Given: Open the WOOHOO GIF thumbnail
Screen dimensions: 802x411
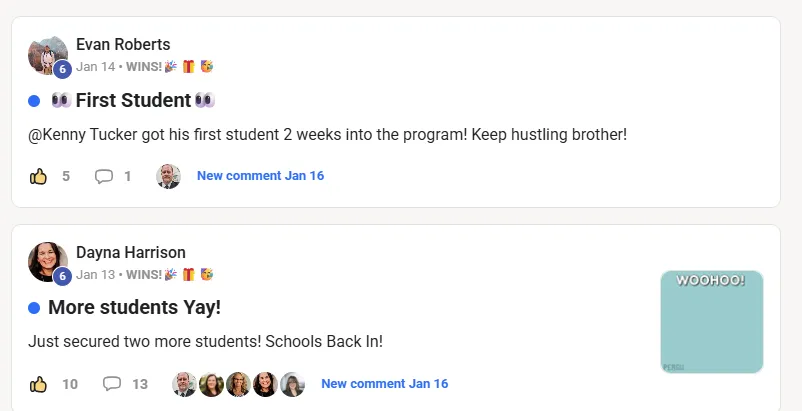Looking at the screenshot, I should point(712,321).
